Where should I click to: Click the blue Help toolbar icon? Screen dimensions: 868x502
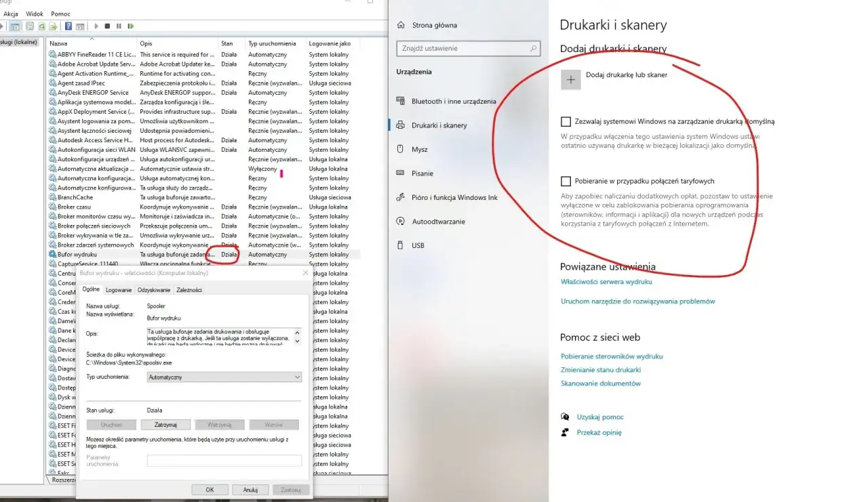tap(68, 26)
